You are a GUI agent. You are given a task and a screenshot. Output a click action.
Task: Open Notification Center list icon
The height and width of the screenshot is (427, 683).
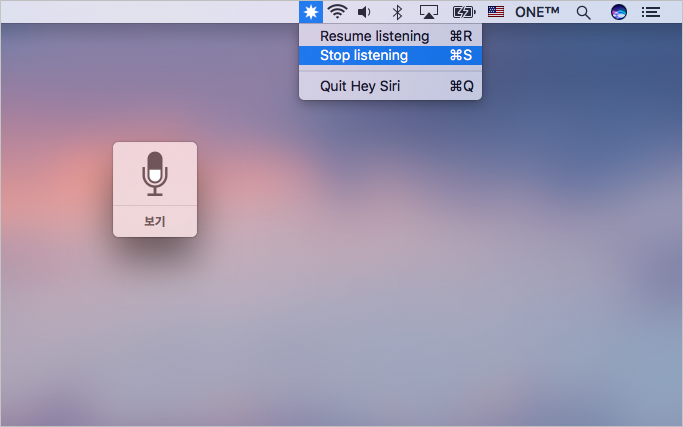[x=650, y=12]
